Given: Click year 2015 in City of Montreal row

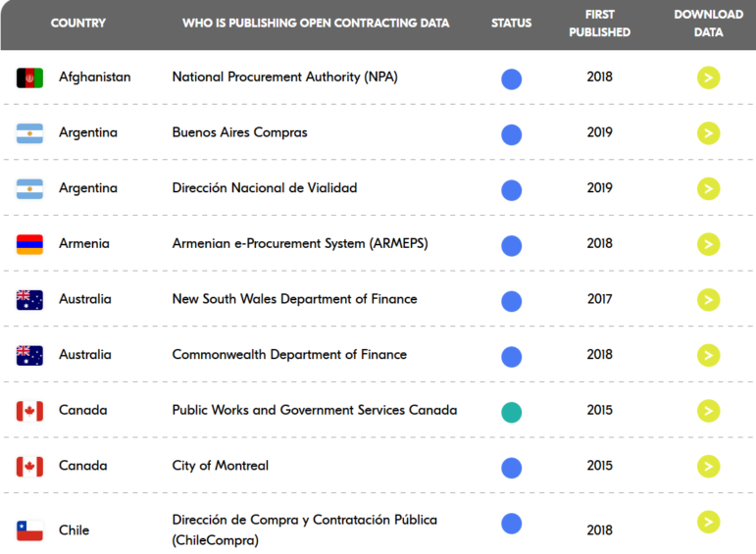Looking at the screenshot, I should [599, 466].
